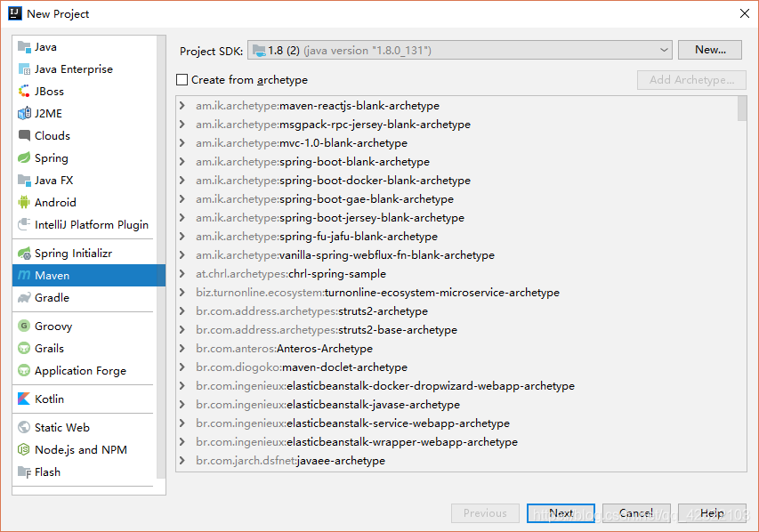Enable the Create from archetype checkbox
Viewport: 759px width, 532px height.
tap(182, 79)
